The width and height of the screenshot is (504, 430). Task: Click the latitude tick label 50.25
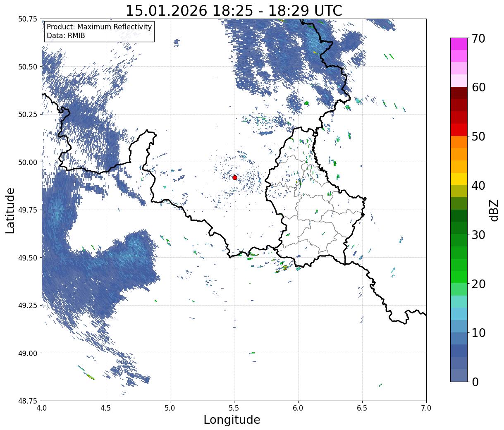click(x=28, y=115)
